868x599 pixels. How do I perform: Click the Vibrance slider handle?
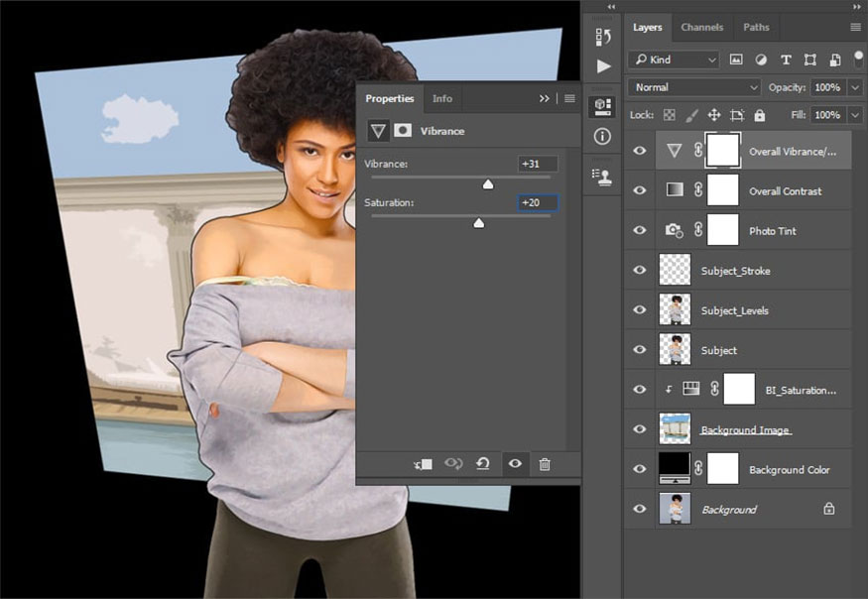pos(488,184)
